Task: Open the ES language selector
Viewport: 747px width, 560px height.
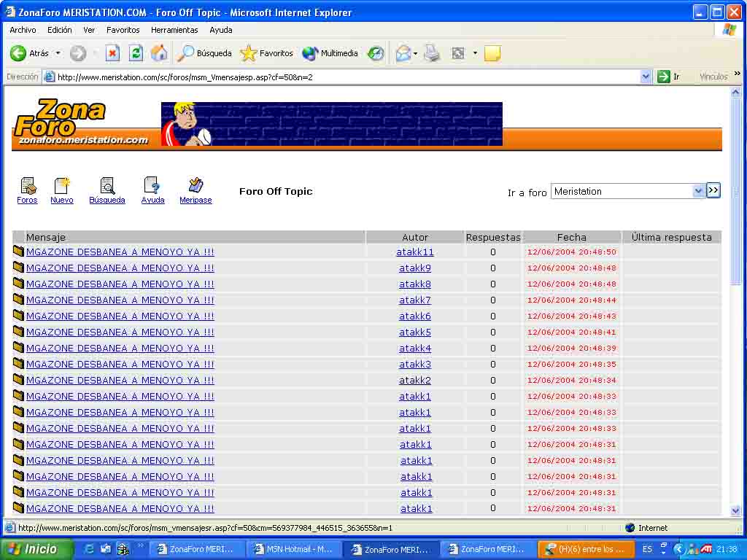Action: 647,549
